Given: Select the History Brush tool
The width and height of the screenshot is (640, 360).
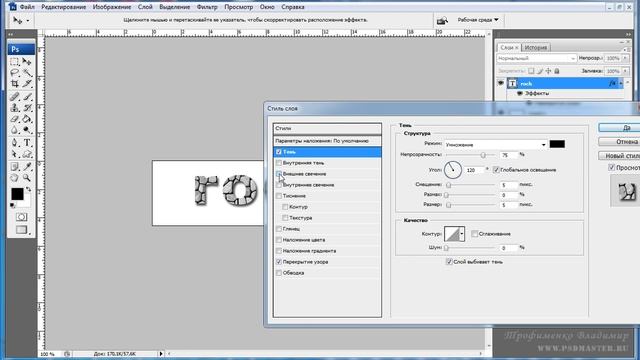Looking at the screenshot, I should click(27, 108).
